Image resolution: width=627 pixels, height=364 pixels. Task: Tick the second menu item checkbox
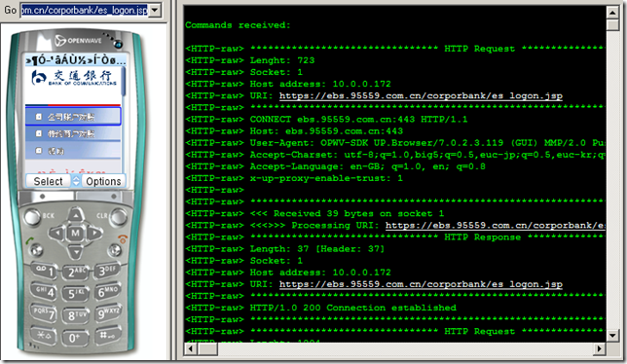click(x=39, y=133)
